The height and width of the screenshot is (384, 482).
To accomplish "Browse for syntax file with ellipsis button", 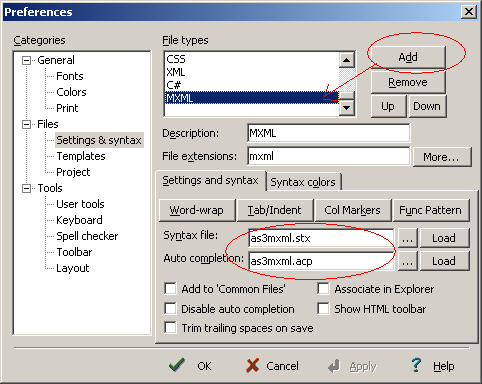I will (407, 238).
